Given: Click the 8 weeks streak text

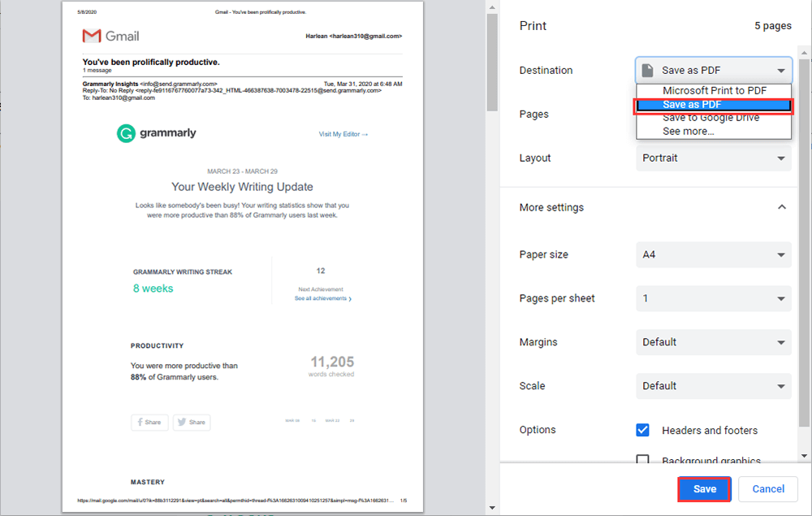Looking at the screenshot, I should point(153,288).
